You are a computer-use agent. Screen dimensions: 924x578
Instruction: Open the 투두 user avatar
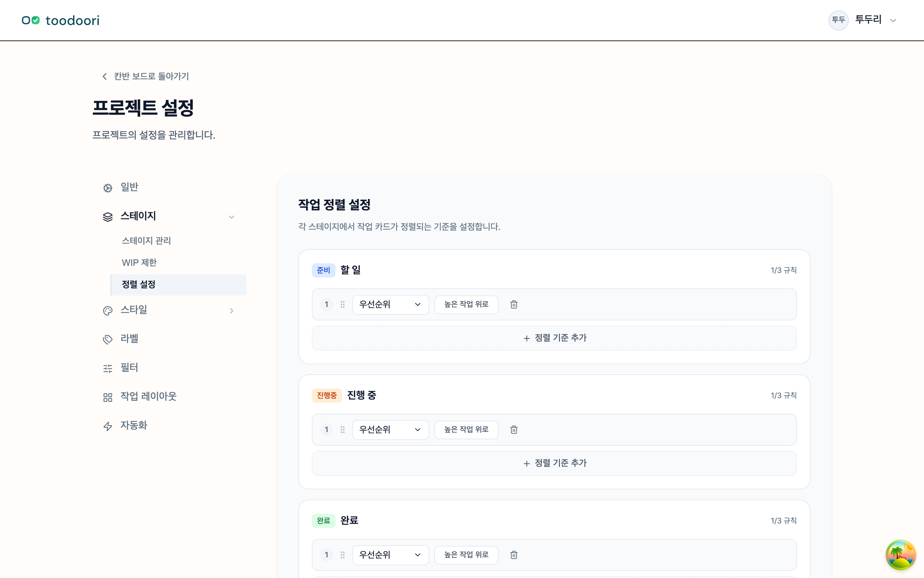click(x=838, y=20)
